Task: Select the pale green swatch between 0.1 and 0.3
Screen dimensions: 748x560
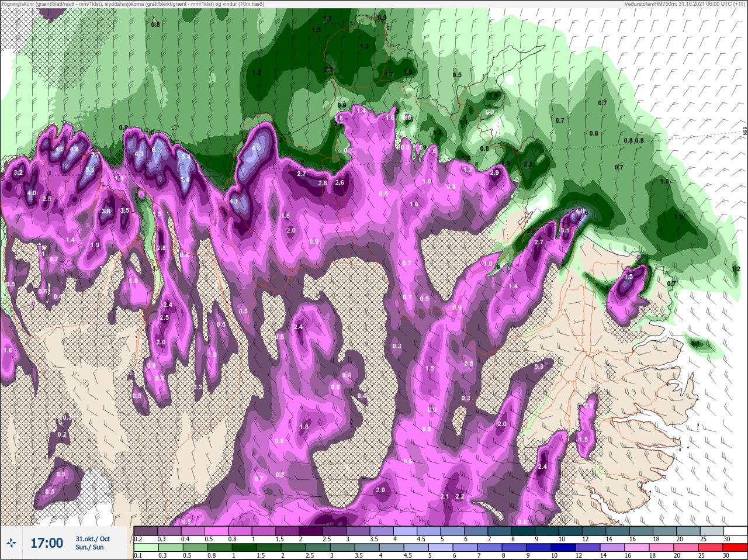Action: tap(146, 548)
